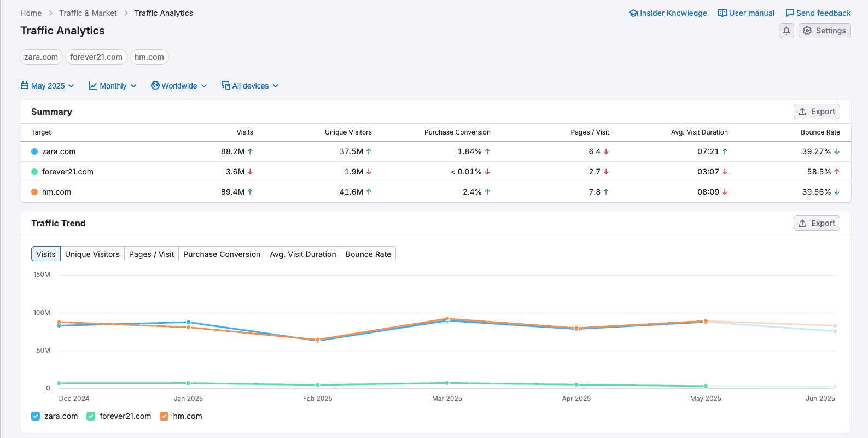Uncheck zara.com in the chart legend
868x438 pixels.
36,416
